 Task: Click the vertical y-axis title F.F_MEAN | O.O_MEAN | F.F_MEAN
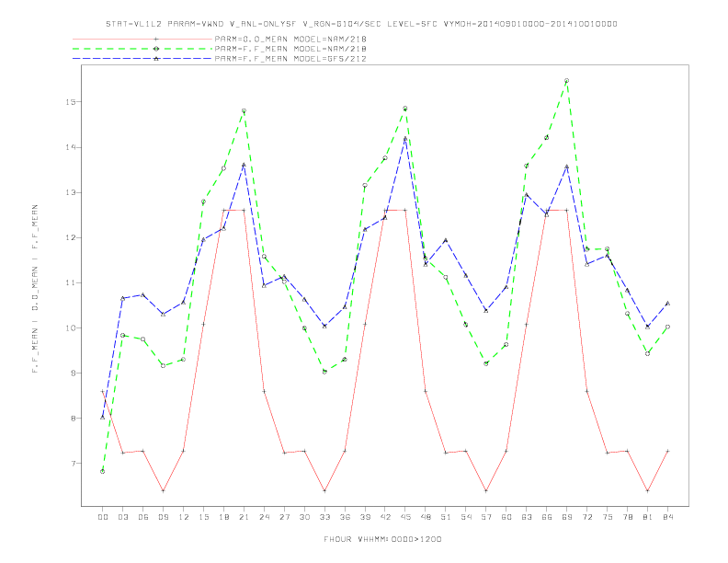[35, 289]
